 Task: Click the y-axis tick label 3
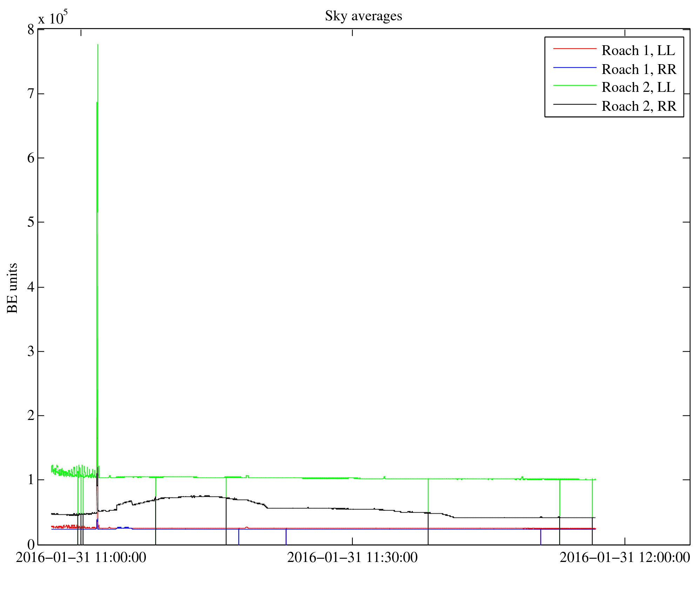pyautogui.click(x=31, y=351)
